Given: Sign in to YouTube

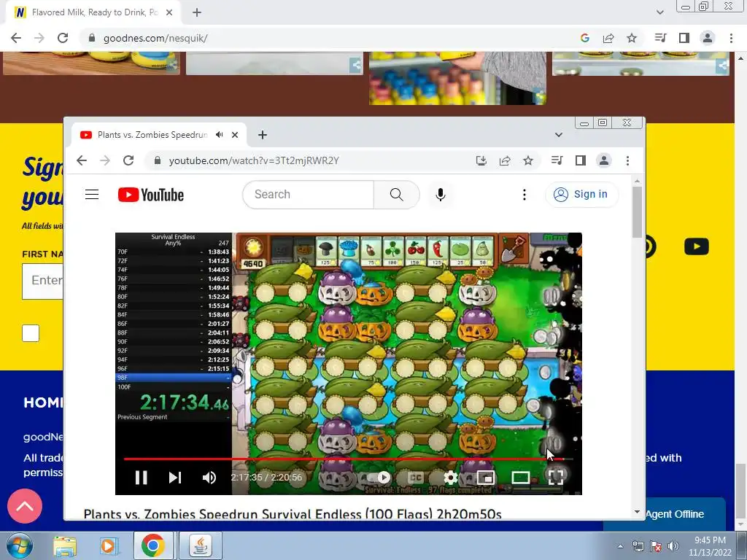Looking at the screenshot, I should click(x=581, y=194).
